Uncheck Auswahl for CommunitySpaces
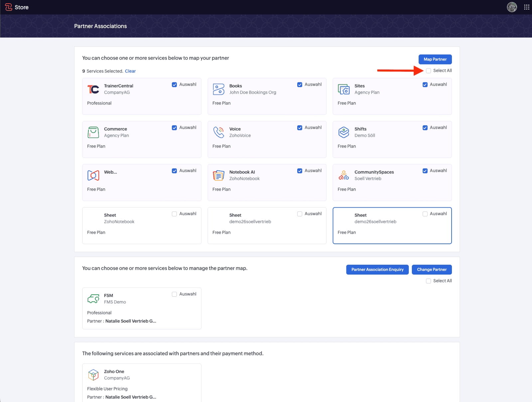532x402 pixels. (425, 171)
